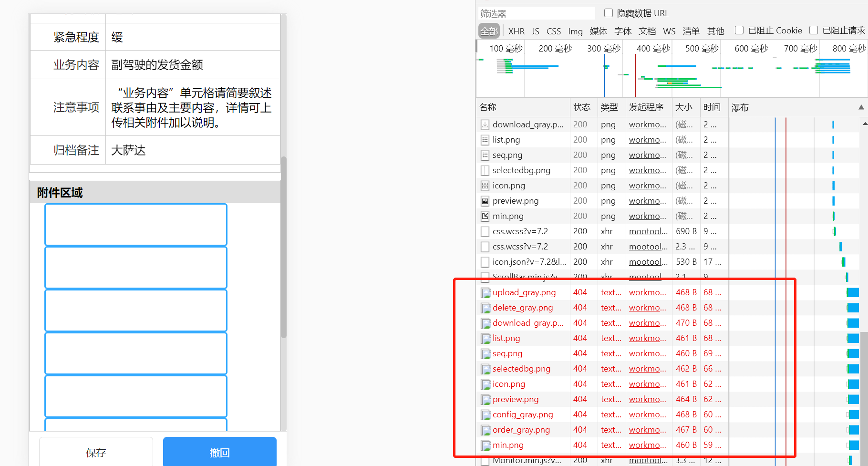Click the 400 毫秒 timeline tick

tap(653, 48)
